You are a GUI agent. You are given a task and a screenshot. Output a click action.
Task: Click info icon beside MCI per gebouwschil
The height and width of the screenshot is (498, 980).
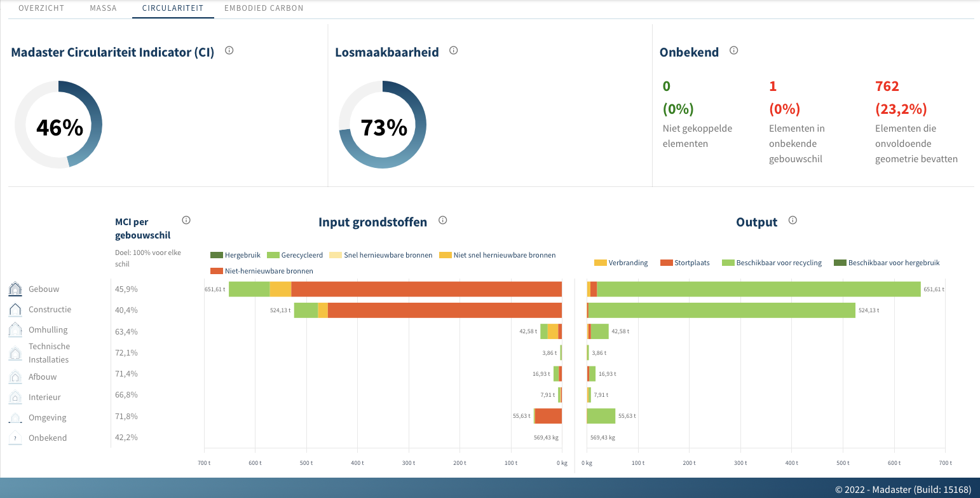pos(186,220)
